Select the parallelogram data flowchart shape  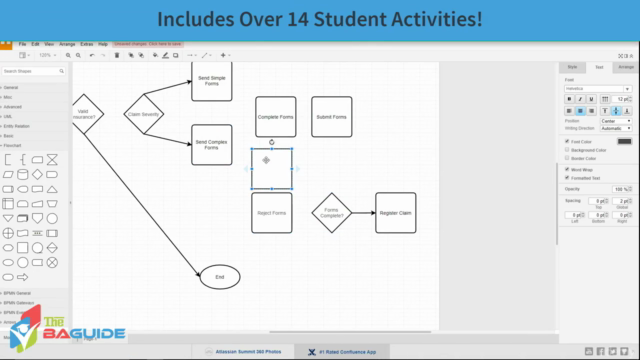pyautogui.click(x=8, y=175)
